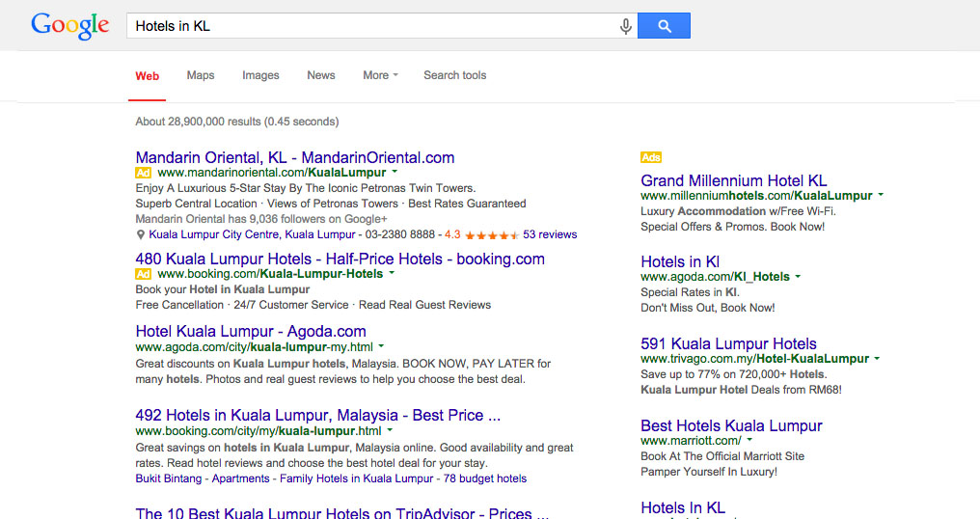Switch to the News tab
The height and width of the screenshot is (519, 980).
320,75
